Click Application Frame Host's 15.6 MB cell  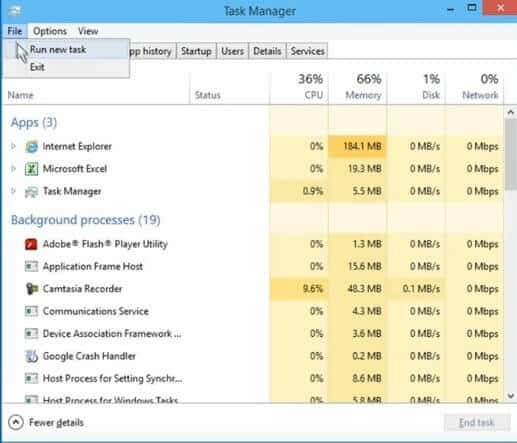point(358,266)
